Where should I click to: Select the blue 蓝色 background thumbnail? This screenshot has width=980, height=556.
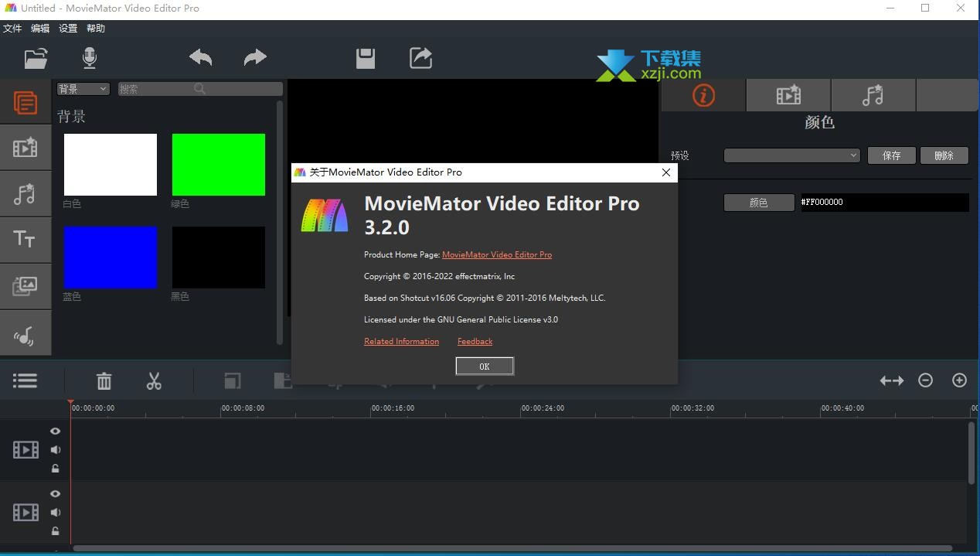coord(111,258)
